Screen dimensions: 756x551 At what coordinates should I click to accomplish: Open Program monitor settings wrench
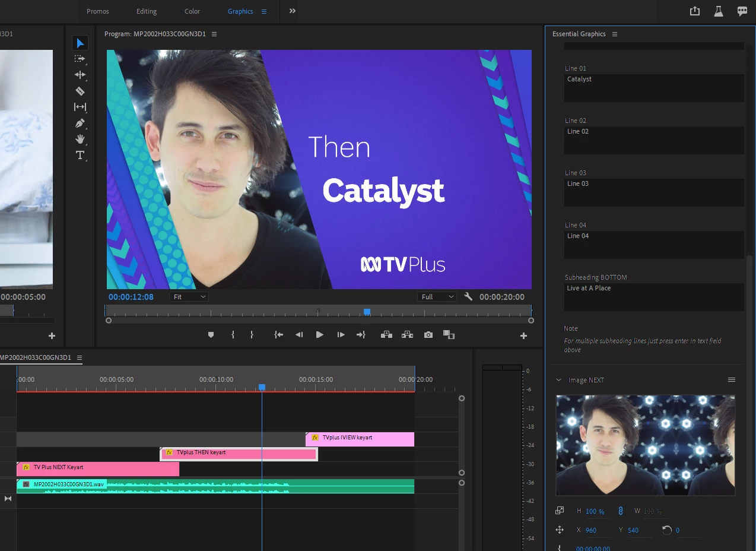coord(468,296)
